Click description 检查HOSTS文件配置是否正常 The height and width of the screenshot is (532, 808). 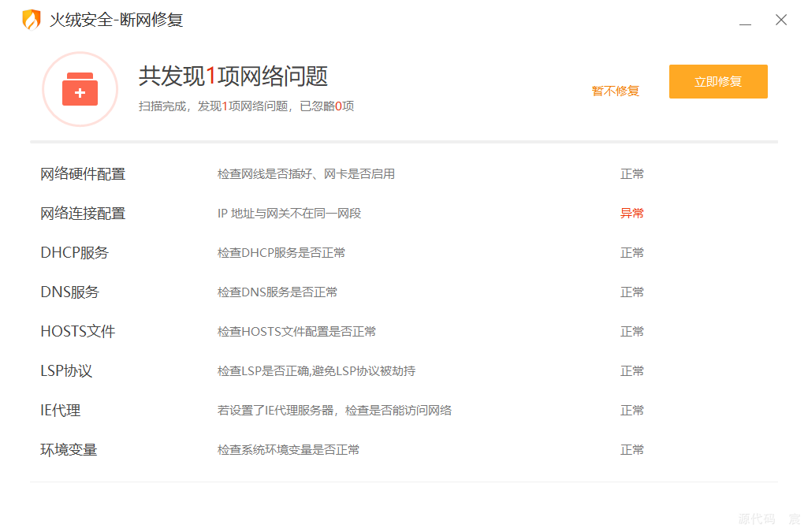click(297, 332)
